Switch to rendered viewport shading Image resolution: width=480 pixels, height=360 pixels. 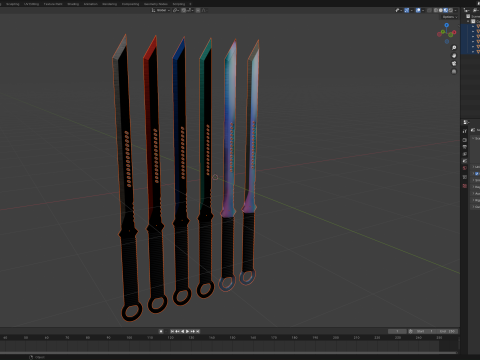[x=451, y=10]
